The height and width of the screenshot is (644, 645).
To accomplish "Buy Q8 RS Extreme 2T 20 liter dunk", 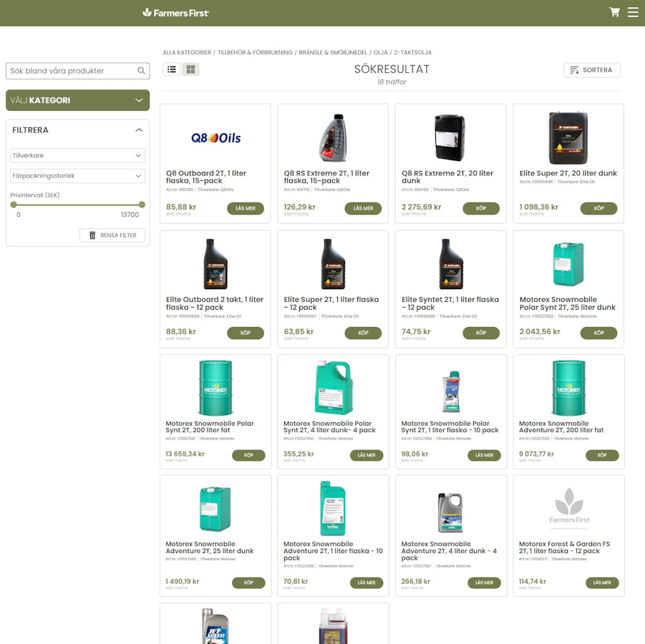I will [x=481, y=208].
